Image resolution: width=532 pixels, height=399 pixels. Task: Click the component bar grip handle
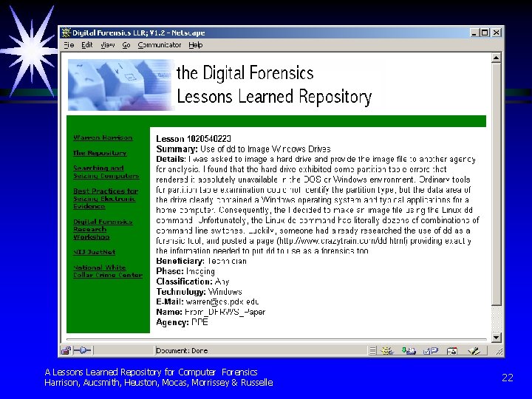[372, 351]
